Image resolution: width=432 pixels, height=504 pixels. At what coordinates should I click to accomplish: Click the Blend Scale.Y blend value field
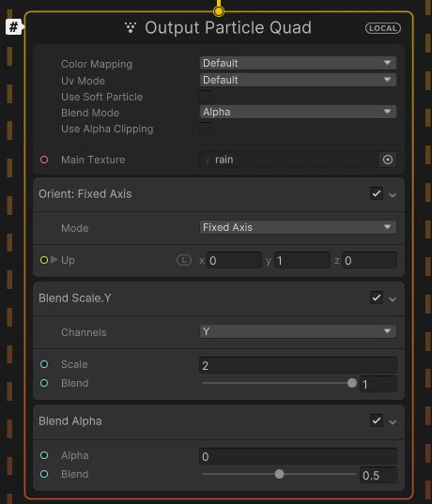378,384
